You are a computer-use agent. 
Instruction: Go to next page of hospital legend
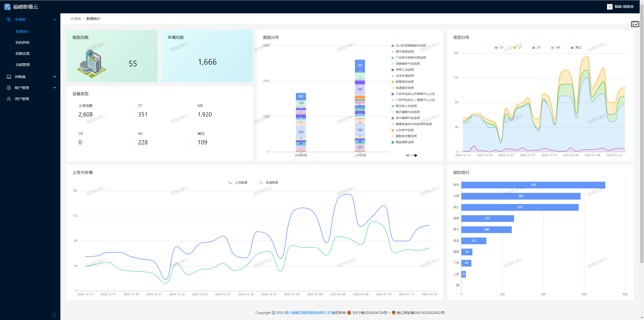(x=416, y=155)
